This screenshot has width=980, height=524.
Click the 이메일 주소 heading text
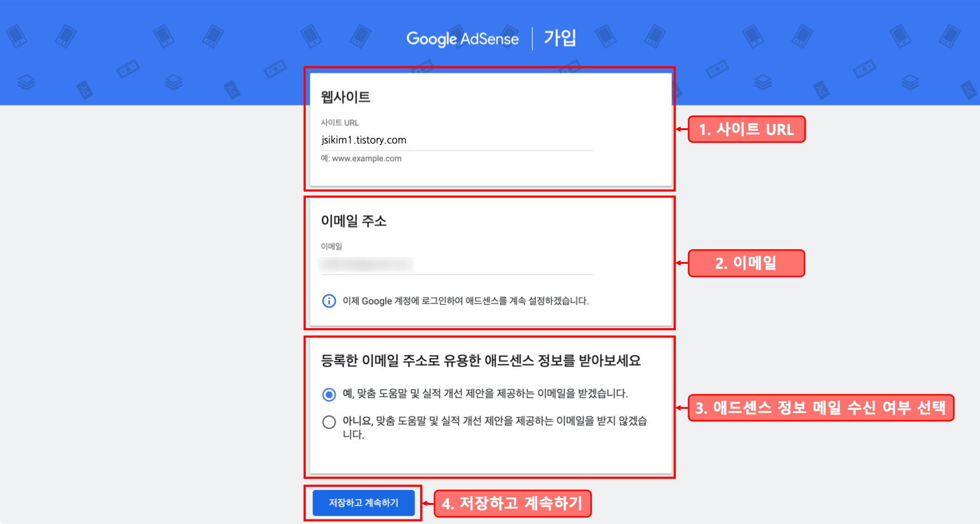(x=353, y=221)
